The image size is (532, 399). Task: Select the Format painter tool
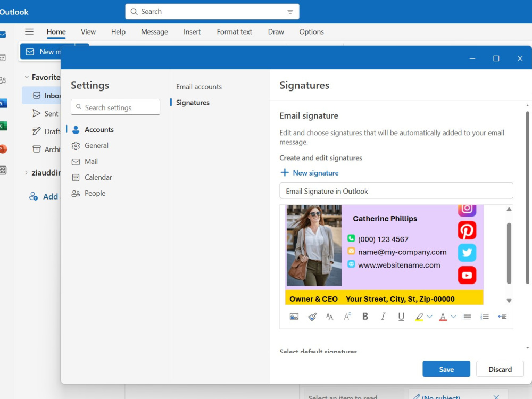coord(312,317)
